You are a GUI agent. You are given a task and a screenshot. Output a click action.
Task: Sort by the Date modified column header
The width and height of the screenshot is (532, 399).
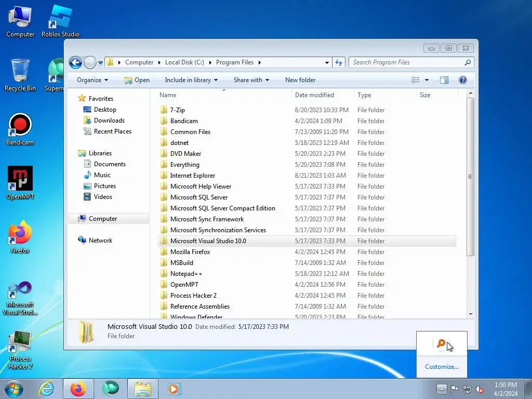(322, 95)
